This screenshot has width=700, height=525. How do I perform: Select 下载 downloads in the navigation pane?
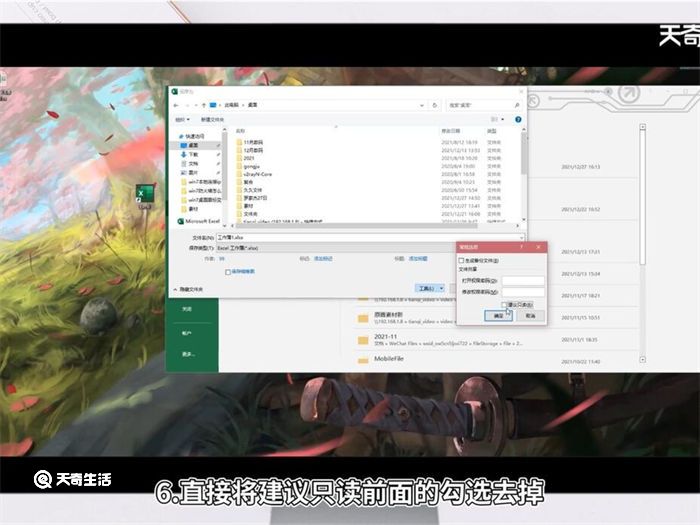tap(193, 154)
